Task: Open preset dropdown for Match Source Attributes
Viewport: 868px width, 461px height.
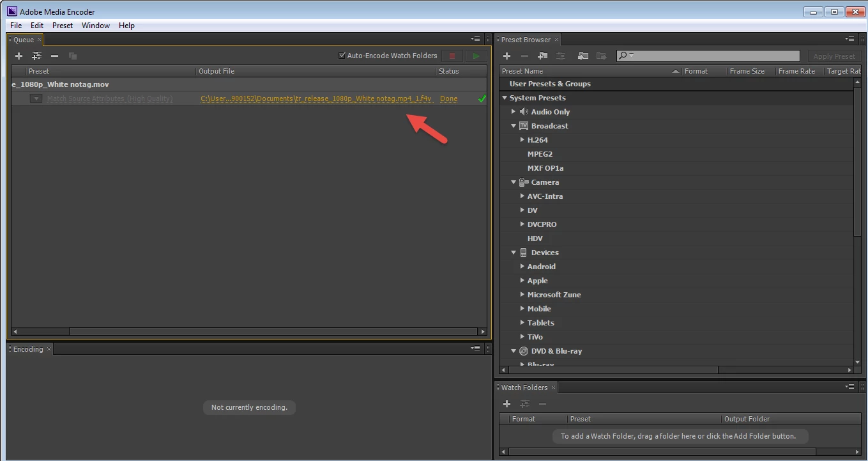Action: [36, 98]
